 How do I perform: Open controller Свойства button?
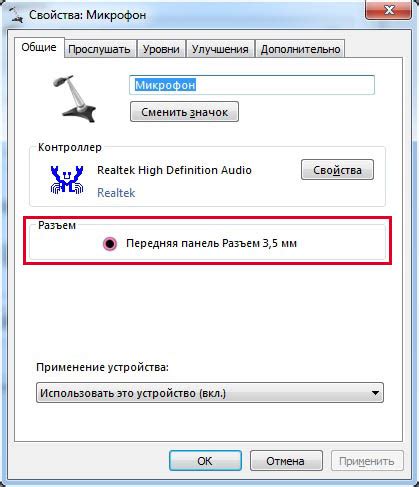point(337,170)
